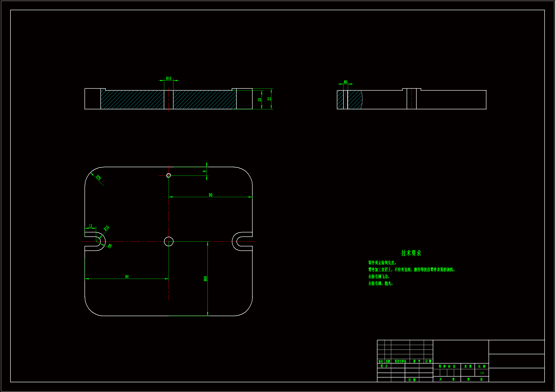555x392 pixels.
Task: Select the small hole circle near plate top edge
Action: pyautogui.click(x=169, y=175)
